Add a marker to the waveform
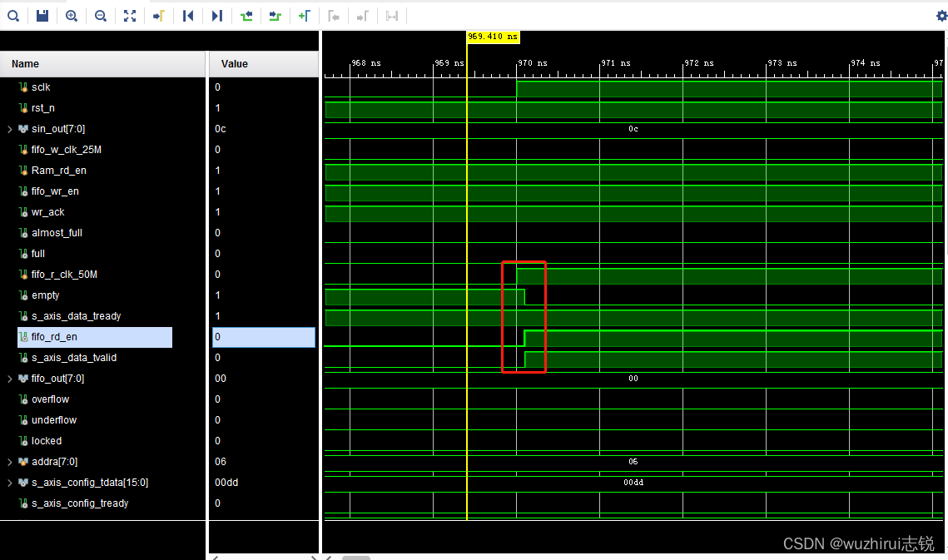The height and width of the screenshot is (560, 948). pos(304,16)
